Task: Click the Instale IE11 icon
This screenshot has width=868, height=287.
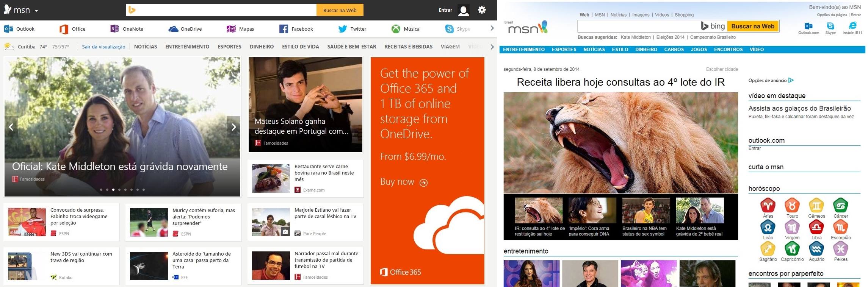Action: coord(852,26)
